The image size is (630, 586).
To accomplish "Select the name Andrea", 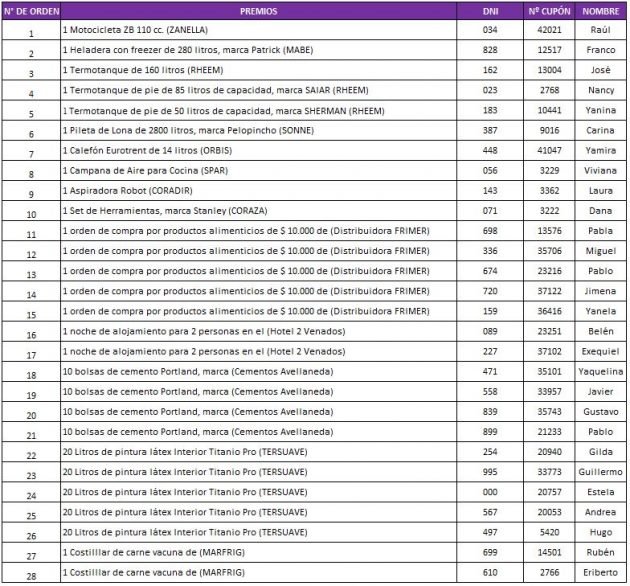I will pyautogui.click(x=600, y=512).
